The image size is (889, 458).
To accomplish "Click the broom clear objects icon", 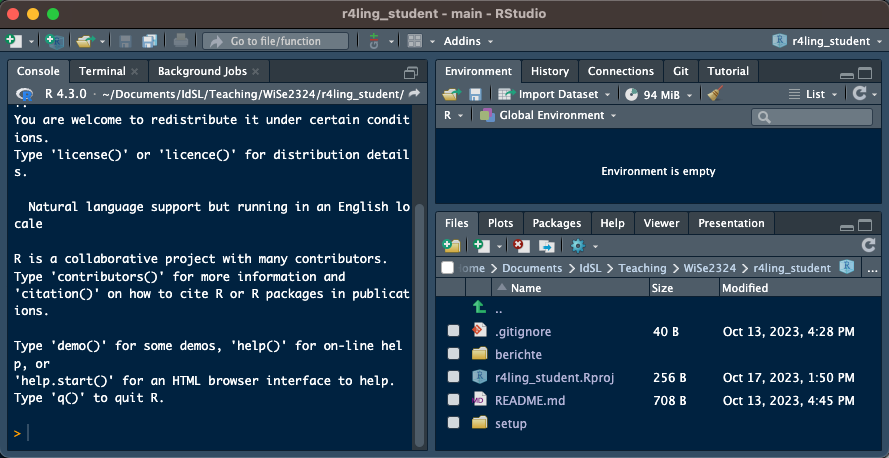I will pyautogui.click(x=715, y=94).
